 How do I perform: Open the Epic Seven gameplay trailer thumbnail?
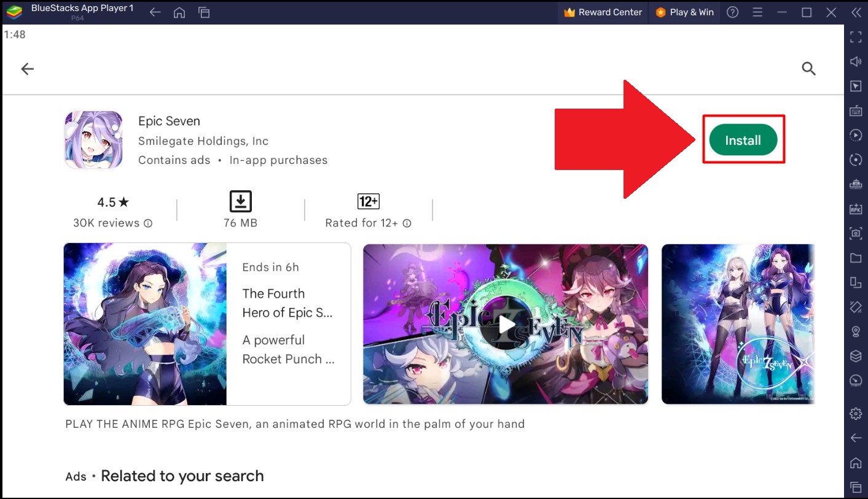505,324
